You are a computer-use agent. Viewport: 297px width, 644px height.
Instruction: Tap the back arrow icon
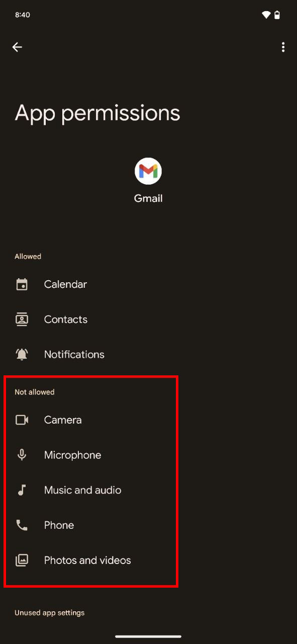tap(17, 47)
